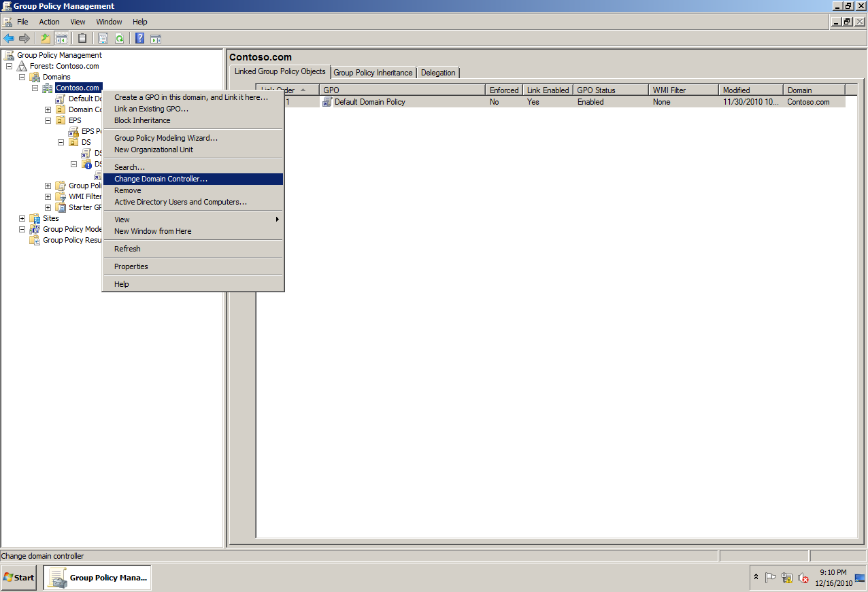Select Block Inheritance in the context menu
Screen dimensions: 868x592
pos(141,120)
